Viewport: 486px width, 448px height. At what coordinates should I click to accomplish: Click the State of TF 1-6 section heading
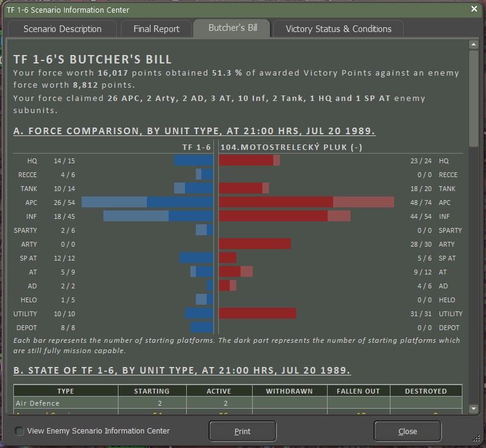[182, 370]
